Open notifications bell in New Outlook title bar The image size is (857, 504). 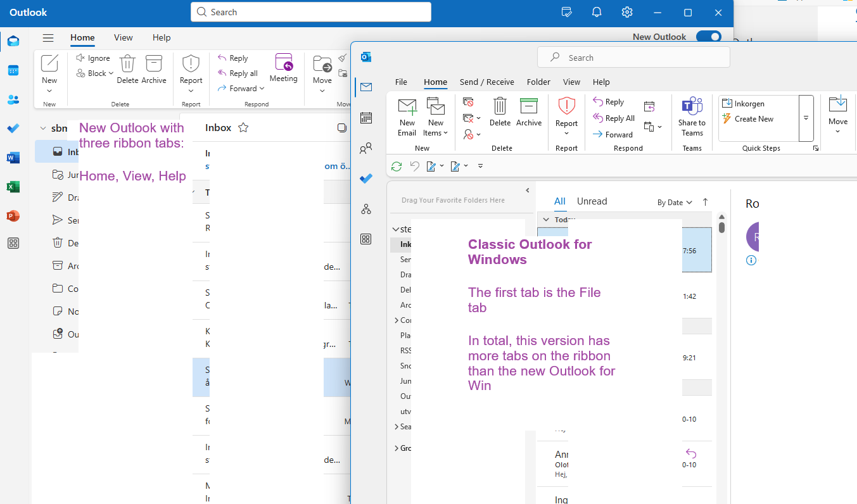click(597, 12)
